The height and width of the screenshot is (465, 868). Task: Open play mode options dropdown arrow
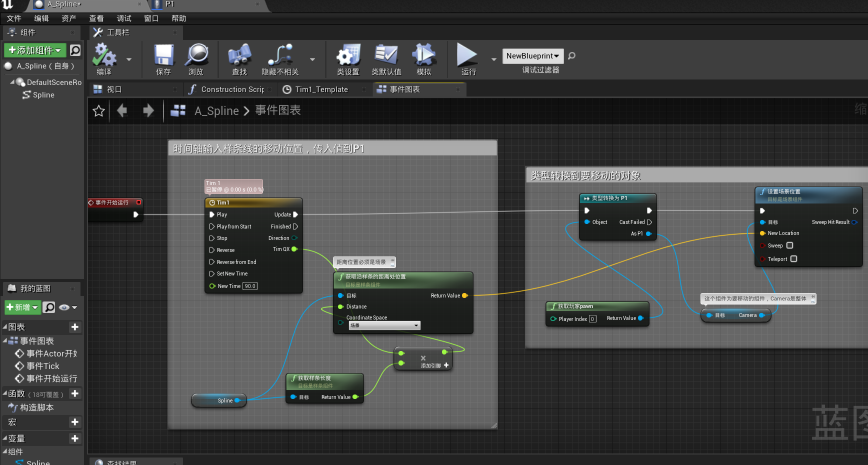pos(494,59)
